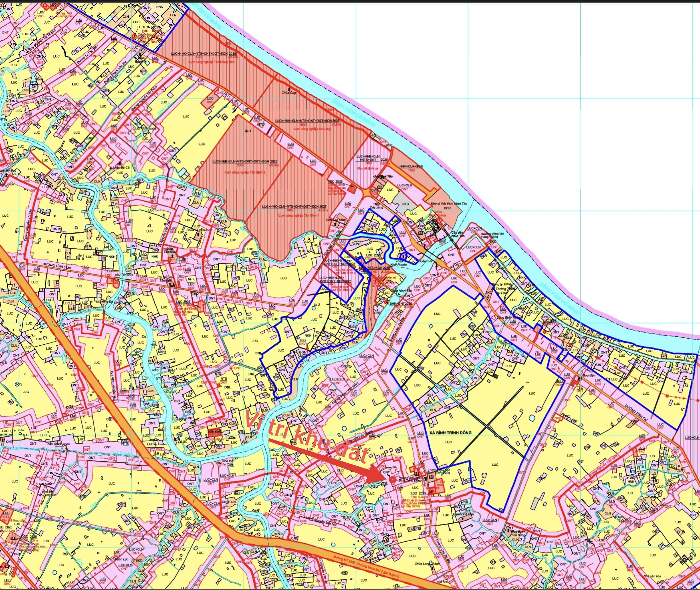This screenshot has width=700, height=590.
Task: Click the "ấp 3" hamlet label
Action: click(248, 131)
